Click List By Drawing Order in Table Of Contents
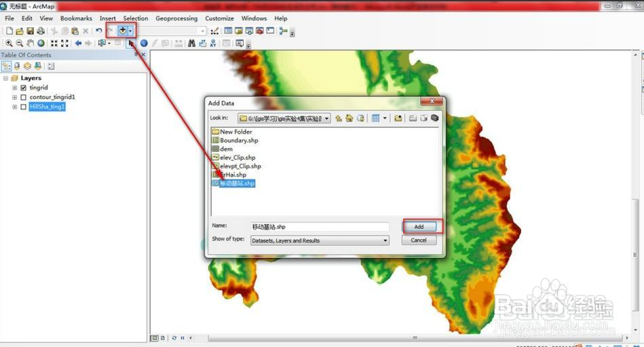The image size is (644, 347). (6, 66)
